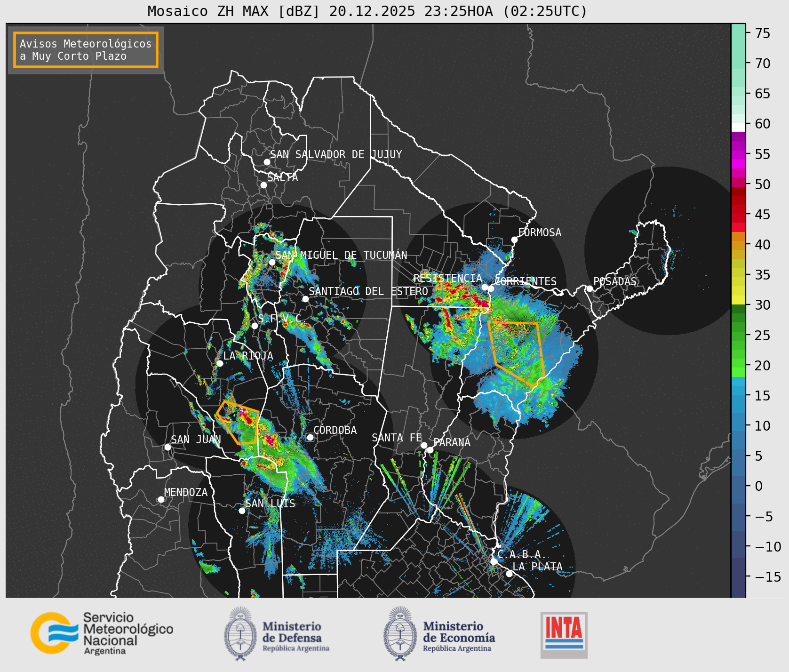Click the SAN LUIS label
Screen dimensions: 789x672
(271, 504)
